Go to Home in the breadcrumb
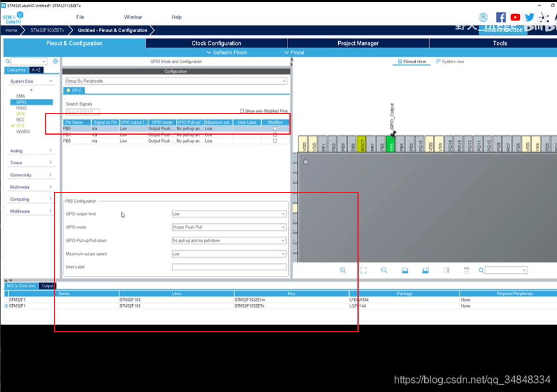The image size is (557, 392). point(12,30)
